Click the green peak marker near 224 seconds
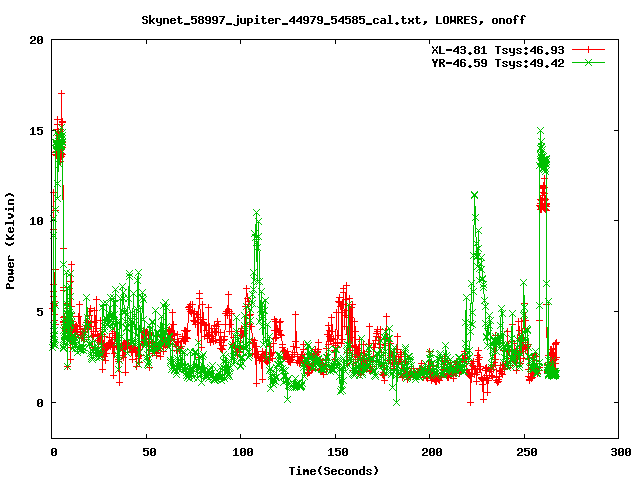The width and height of the screenshot is (640, 480). tap(474, 195)
